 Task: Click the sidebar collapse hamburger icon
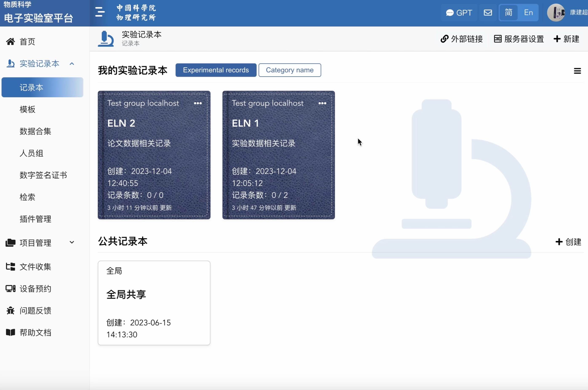coord(100,12)
